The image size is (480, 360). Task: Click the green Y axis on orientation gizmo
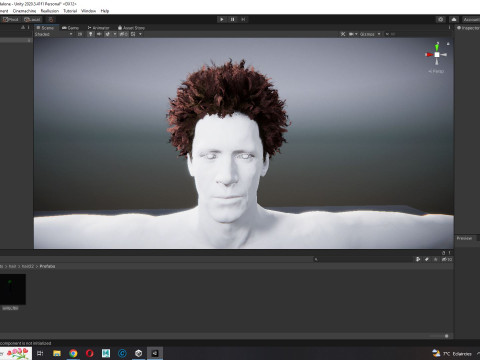(x=437, y=47)
